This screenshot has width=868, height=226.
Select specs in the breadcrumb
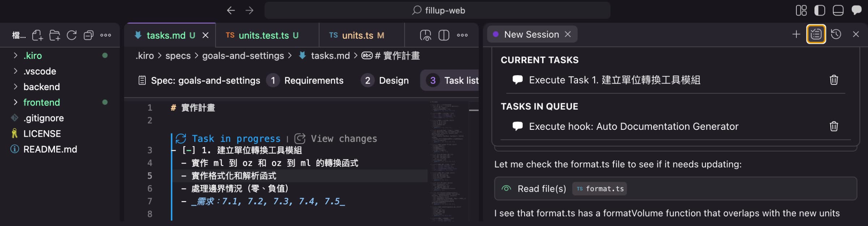pos(178,56)
